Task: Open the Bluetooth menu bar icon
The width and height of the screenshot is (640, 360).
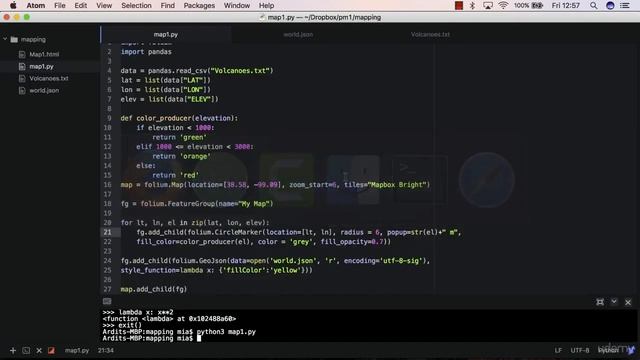Action: 472,6
